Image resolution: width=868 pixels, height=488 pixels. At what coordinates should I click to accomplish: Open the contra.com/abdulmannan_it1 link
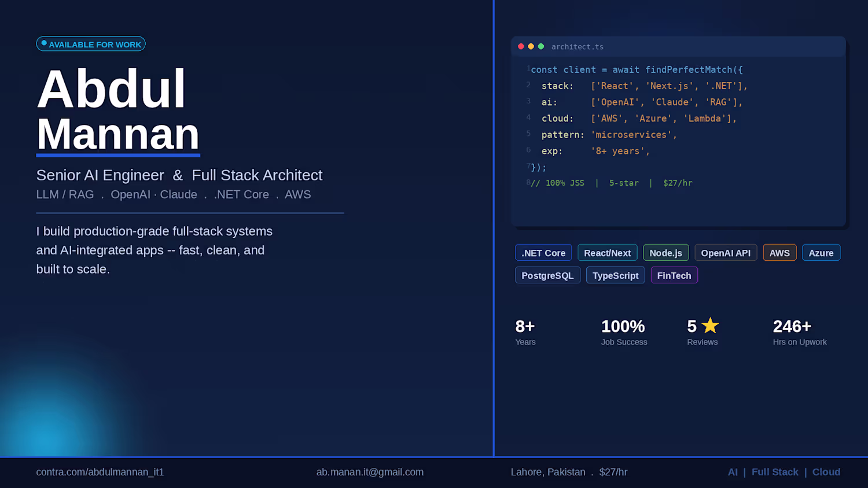click(x=100, y=472)
